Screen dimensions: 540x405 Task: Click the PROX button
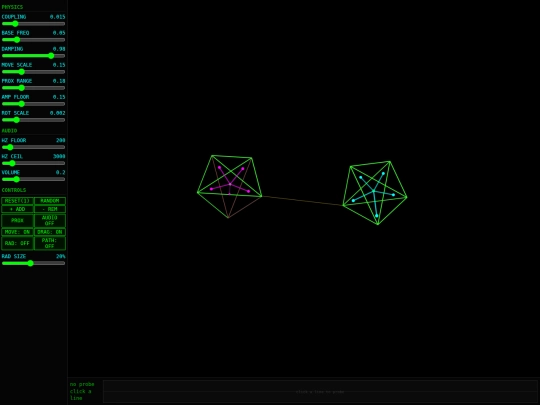click(17, 220)
